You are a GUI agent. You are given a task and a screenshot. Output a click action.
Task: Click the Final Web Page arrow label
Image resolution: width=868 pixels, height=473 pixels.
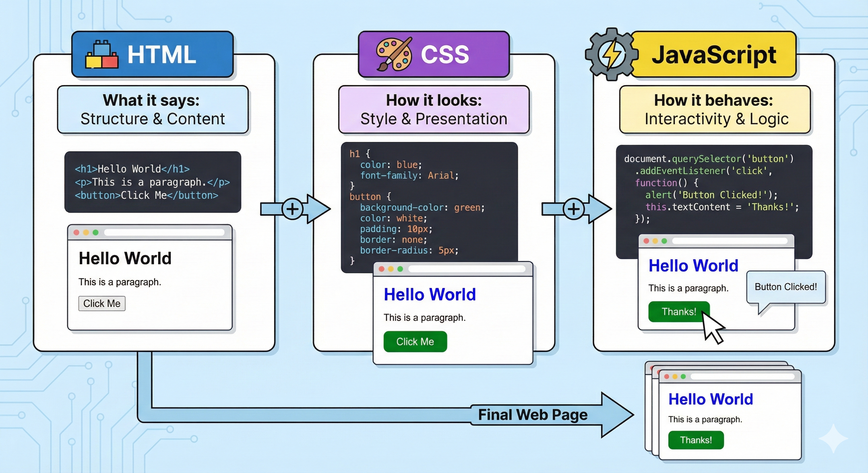(x=532, y=415)
